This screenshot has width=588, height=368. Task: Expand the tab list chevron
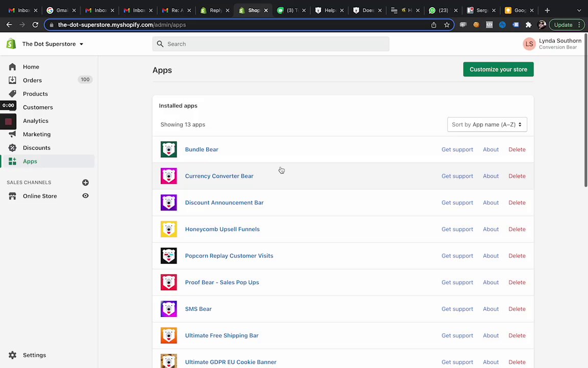click(579, 11)
